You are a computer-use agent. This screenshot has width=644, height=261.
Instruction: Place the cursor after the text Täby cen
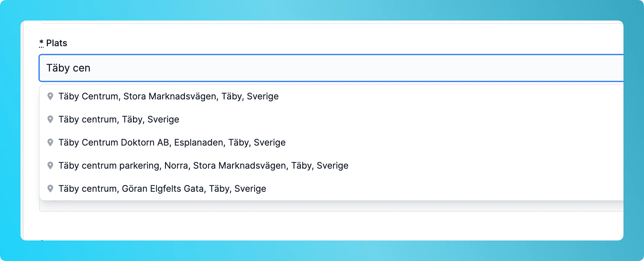click(x=91, y=68)
